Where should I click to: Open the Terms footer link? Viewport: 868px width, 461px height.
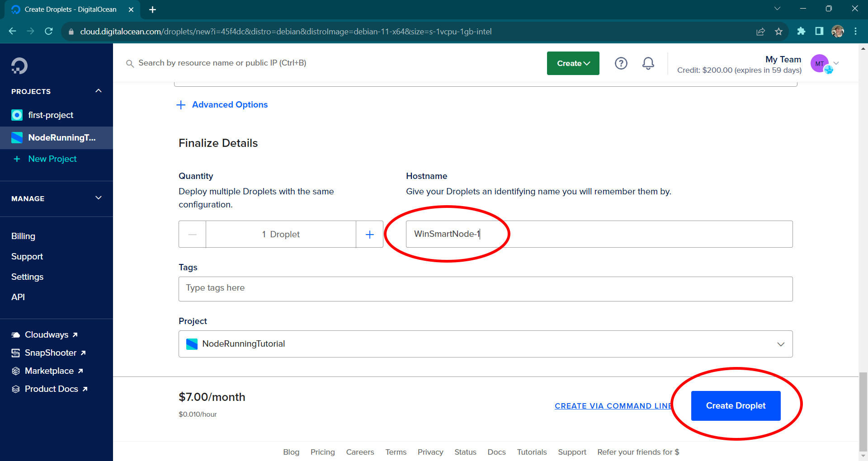coord(396,452)
